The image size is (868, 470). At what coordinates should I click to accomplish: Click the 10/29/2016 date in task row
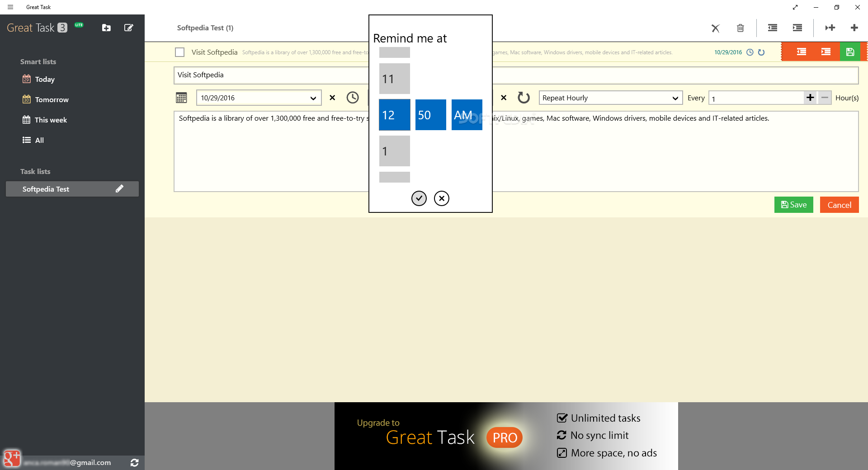[x=728, y=52]
